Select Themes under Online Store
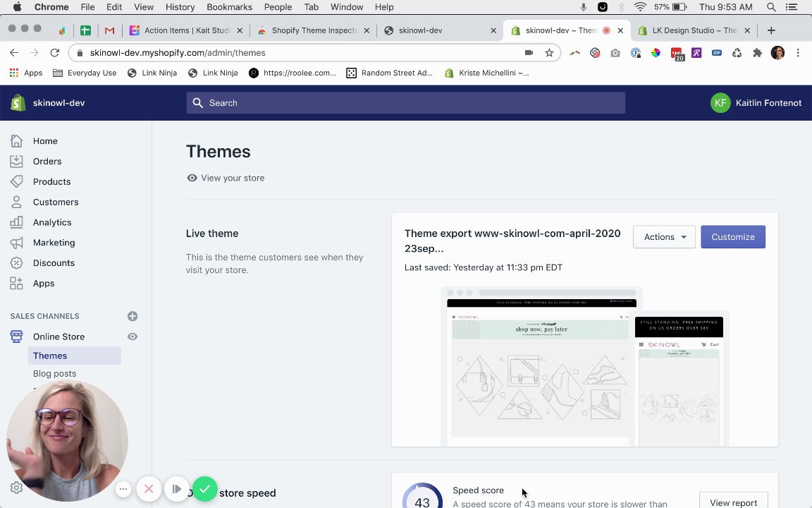This screenshot has width=812, height=508. (75, 356)
